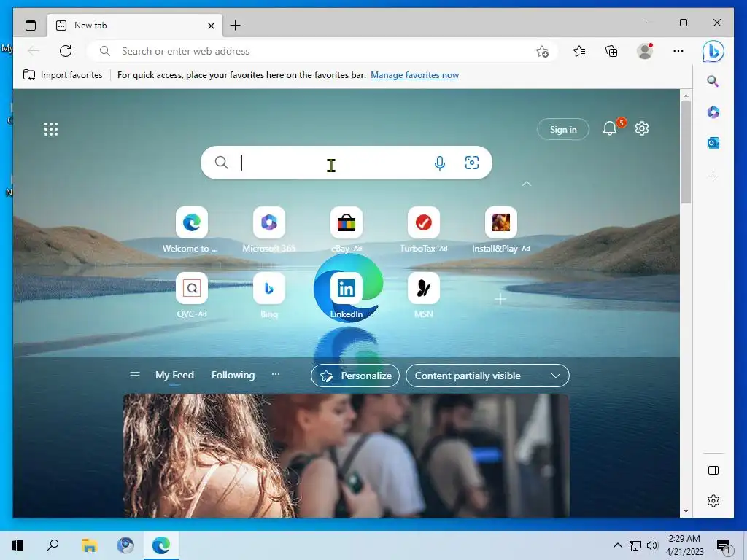
Task: Open the profile avatar icon
Action: click(x=645, y=51)
